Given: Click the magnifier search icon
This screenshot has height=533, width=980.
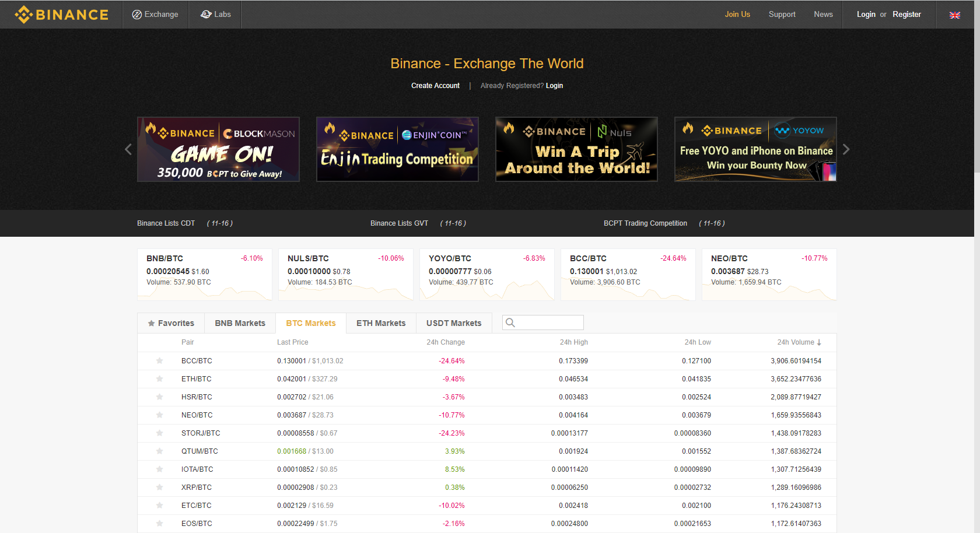Looking at the screenshot, I should point(510,322).
